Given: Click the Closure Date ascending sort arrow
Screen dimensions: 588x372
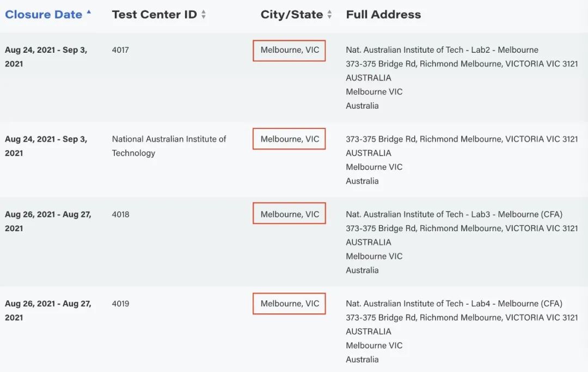Looking at the screenshot, I should (89, 12).
